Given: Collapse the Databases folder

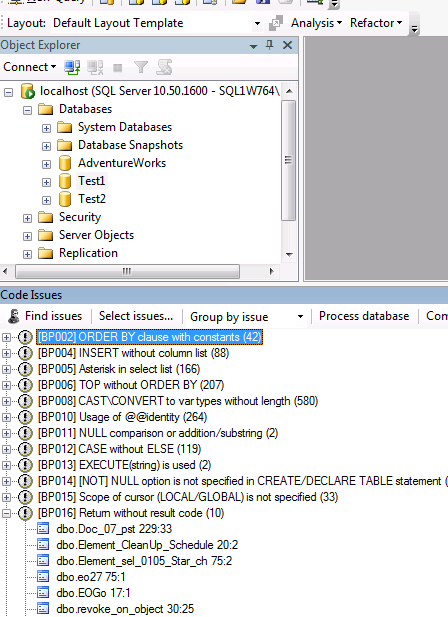Looking at the screenshot, I should pyautogui.click(x=27, y=110).
